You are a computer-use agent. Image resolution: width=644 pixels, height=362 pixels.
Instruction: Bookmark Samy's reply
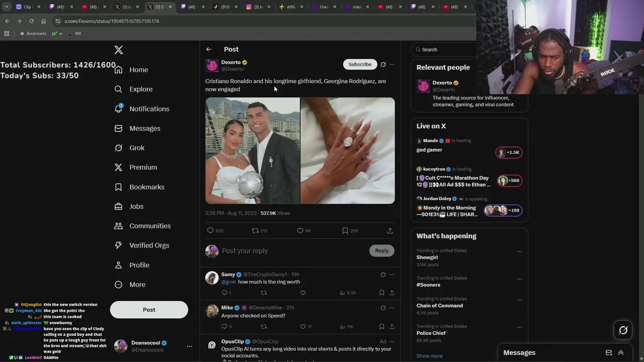[382, 293]
